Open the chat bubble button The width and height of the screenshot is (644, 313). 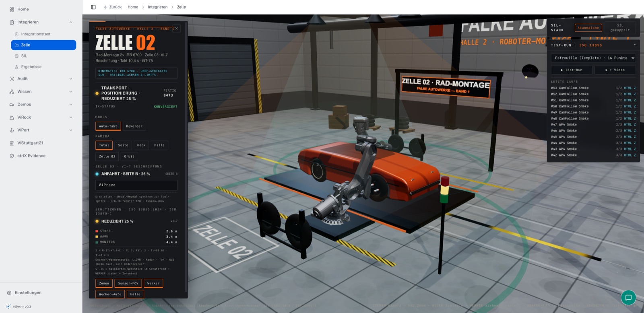[x=628, y=298]
